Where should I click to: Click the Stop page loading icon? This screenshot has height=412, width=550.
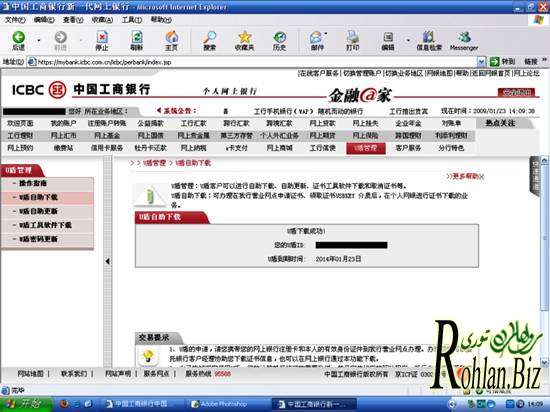pyautogui.click(x=102, y=37)
